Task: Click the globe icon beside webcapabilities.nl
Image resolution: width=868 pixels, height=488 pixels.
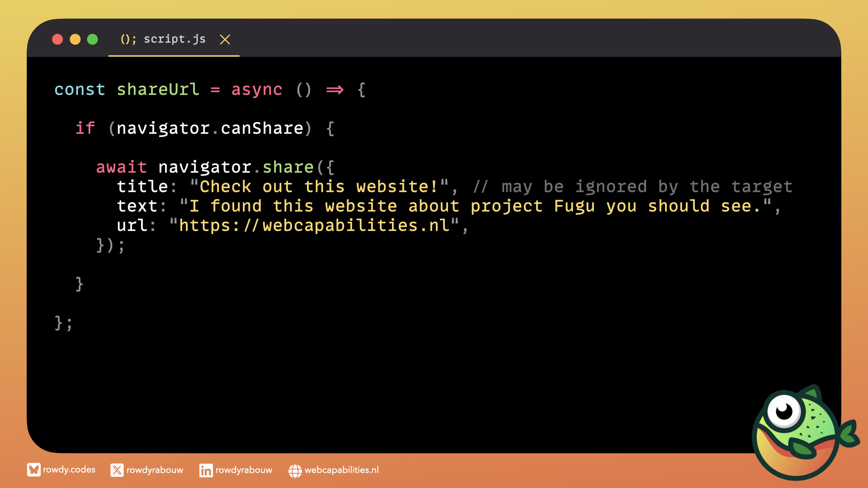Action: pyautogui.click(x=295, y=471)
